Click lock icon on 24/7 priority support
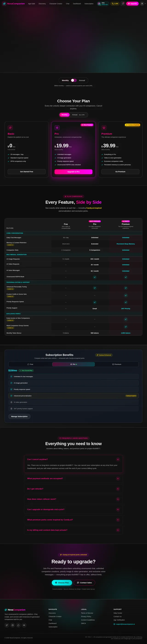The height and width of the screenshot is (644, 147). pyautogui.click(x=11, y=409)
